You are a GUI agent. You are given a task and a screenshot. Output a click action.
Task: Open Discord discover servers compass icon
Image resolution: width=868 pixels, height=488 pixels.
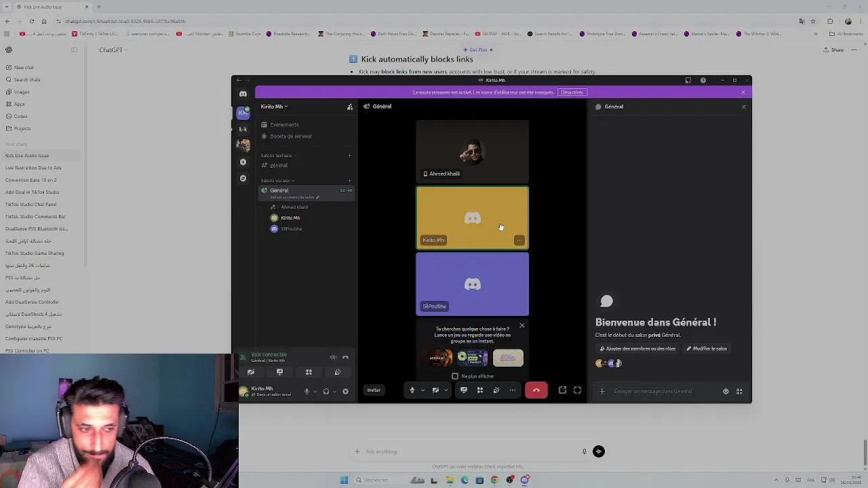(243, 178)
